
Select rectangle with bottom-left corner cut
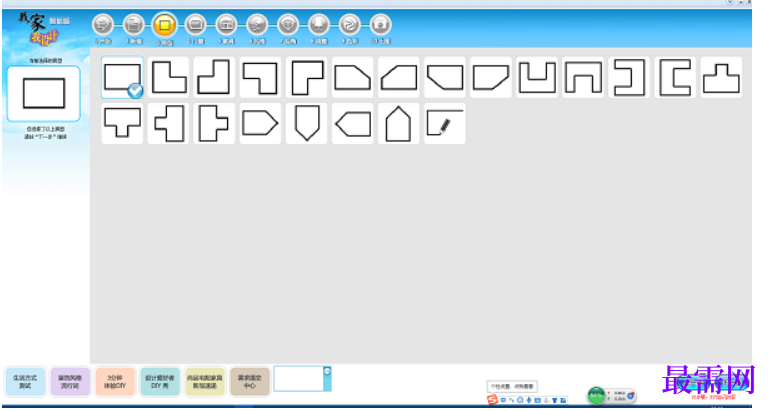445,77
